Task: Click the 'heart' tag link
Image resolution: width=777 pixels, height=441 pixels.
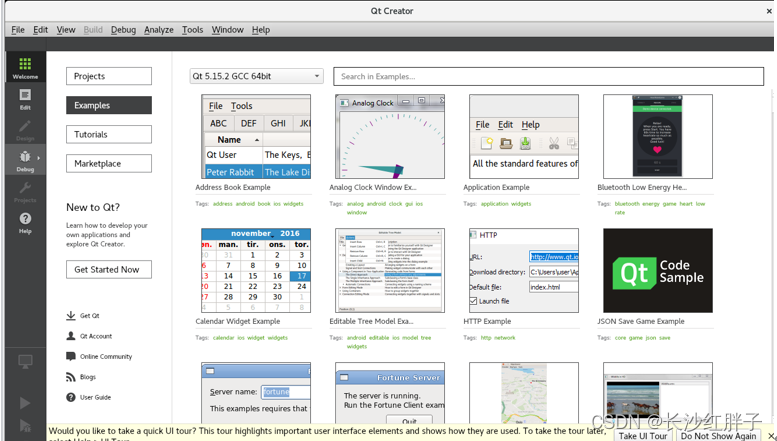Action: 686,204
